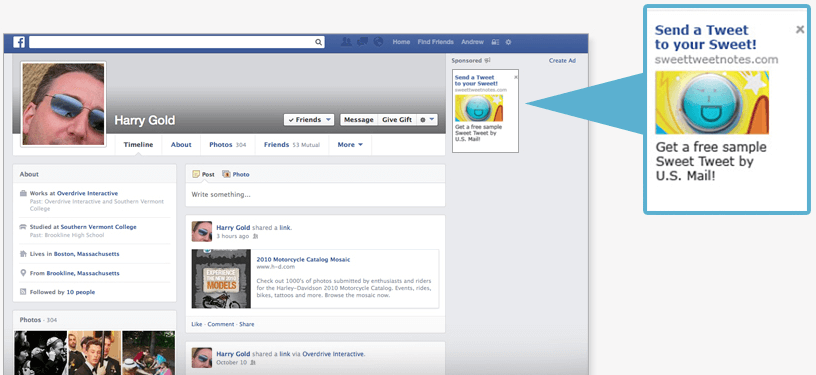Viewport: 816px width, 375px height.
Task: Click the privacy shortcuts icon beside Andrew
Action: tap(495, 42)
